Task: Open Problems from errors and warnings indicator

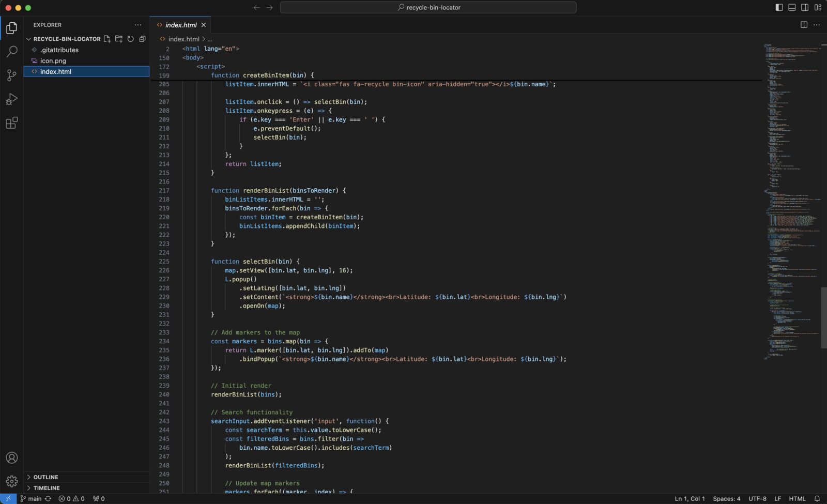Action: tap(71, 499)
